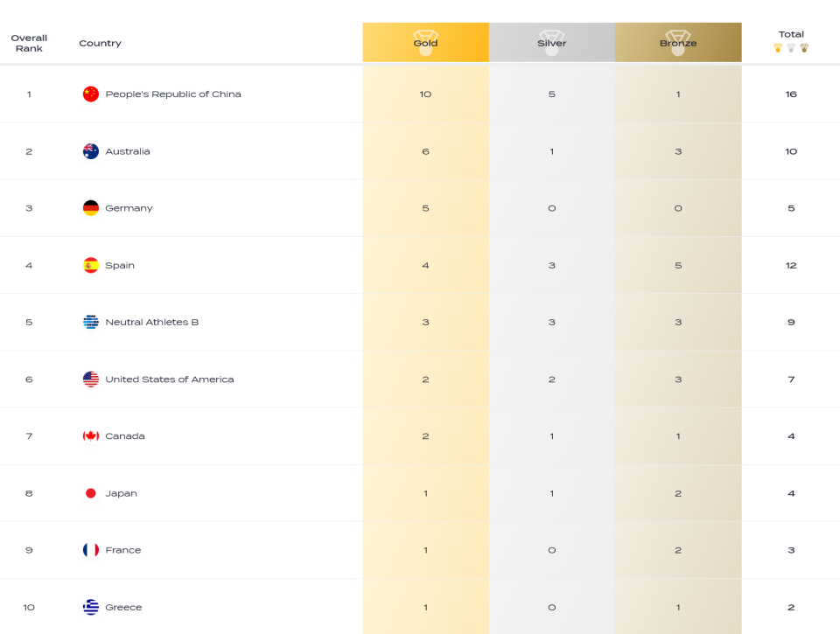Click the United States flag icon

(x=90, y=380)
